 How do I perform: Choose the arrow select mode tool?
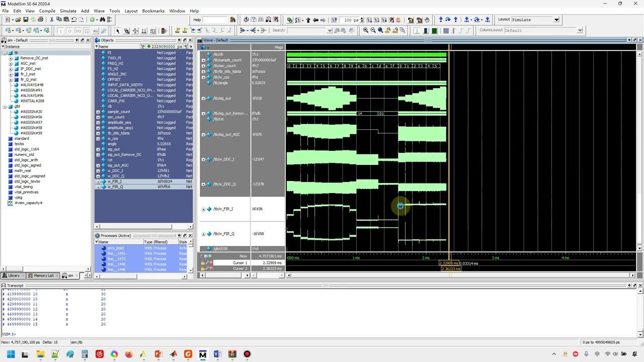coord(118,31)
